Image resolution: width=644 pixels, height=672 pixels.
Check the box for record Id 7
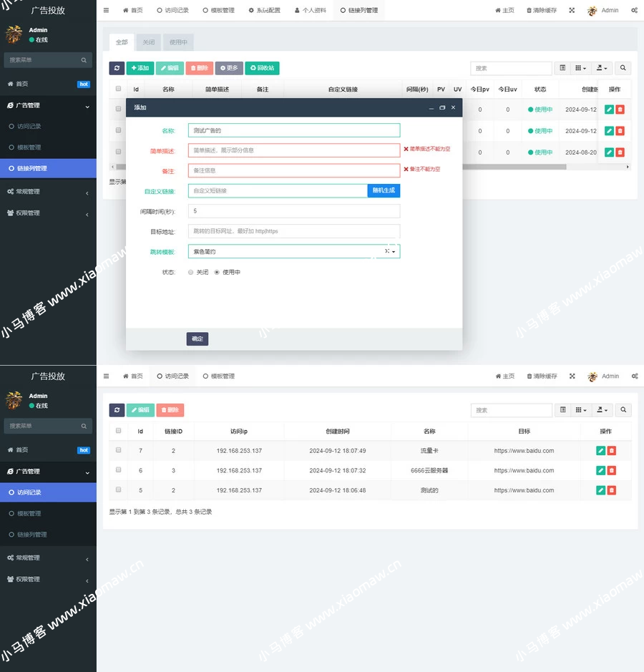[x=119, y=451]
